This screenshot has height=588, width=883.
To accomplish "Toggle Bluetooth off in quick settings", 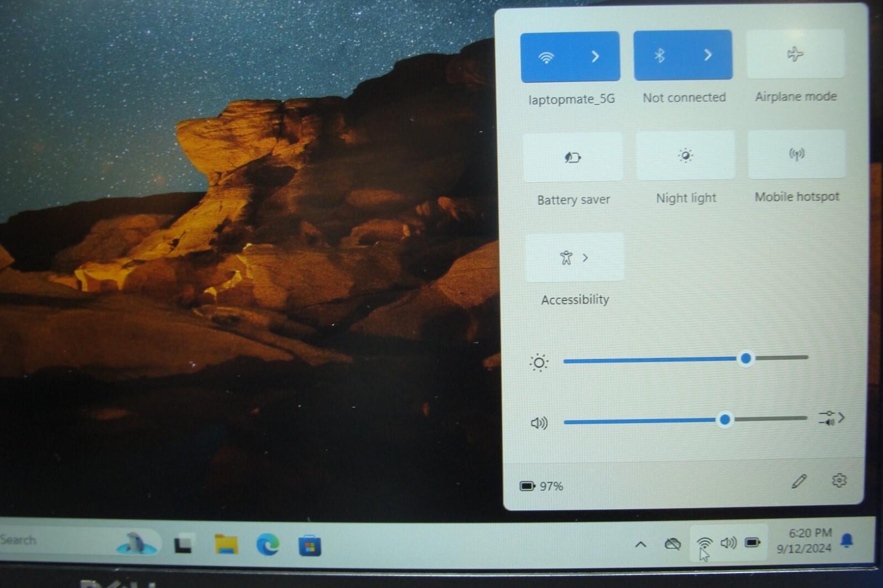I will coord(659,55).
